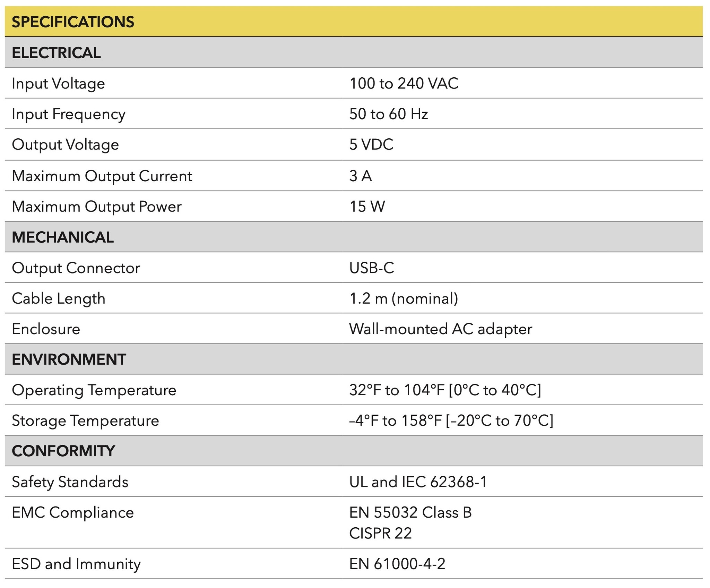Select the 100 to 240 VAC value

(404, 84)
